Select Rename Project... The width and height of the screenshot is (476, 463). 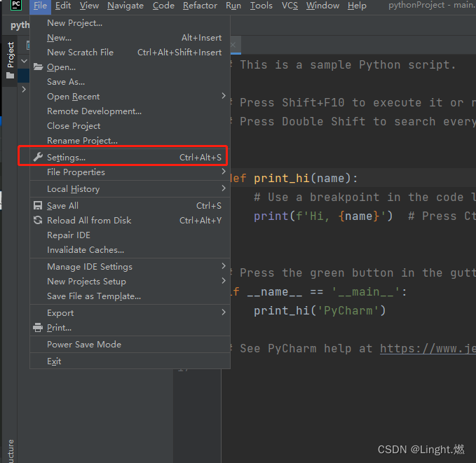[x=130, y=141]
